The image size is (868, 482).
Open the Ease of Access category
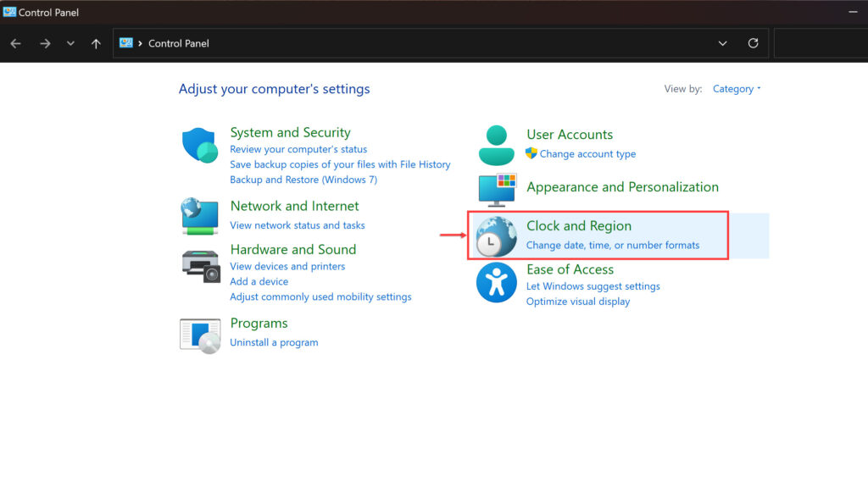coord(570,269)
